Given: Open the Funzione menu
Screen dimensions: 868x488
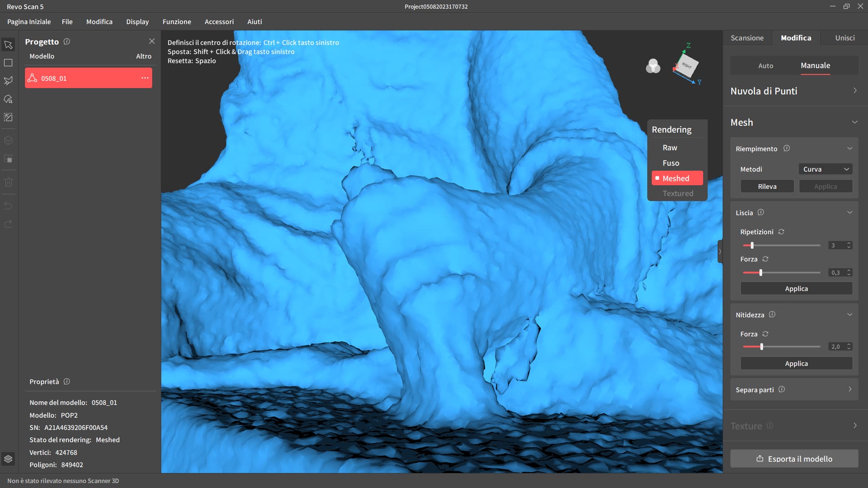Looking at the screenshot, I should click(177, 22).
